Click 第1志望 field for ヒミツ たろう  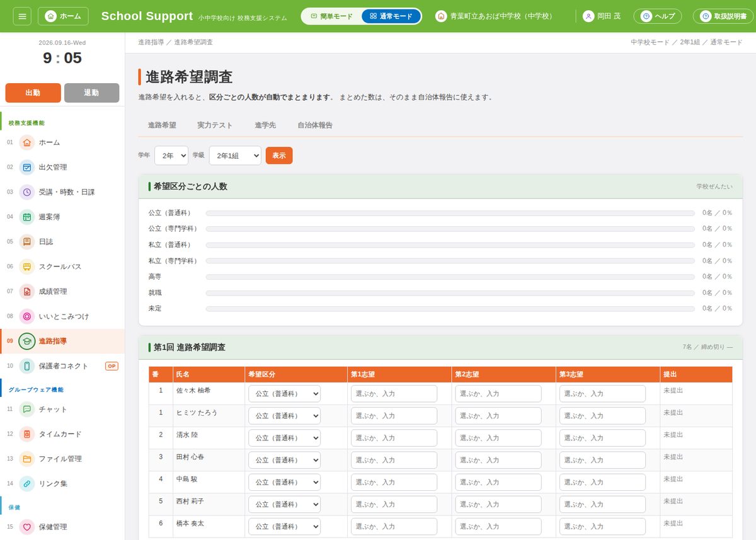[x=394, y=416]
